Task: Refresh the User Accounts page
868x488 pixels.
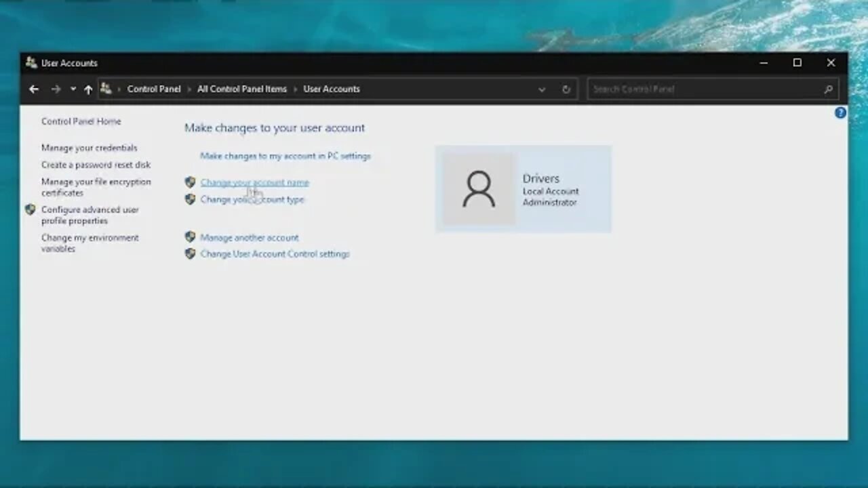Action: pyautogui.click(x=566, y=89)
